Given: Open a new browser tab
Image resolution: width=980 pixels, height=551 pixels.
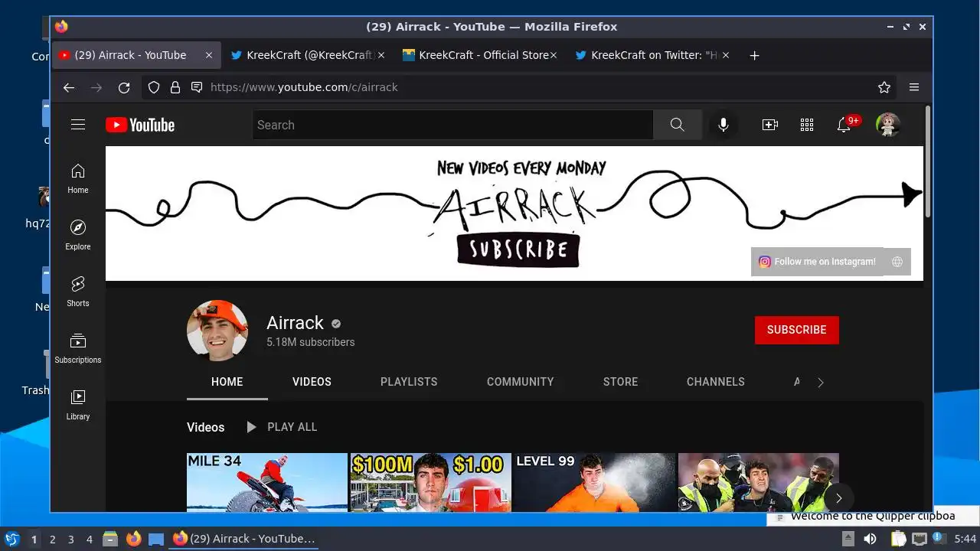Looking at the screenshot, I should (x=754, y=55).
